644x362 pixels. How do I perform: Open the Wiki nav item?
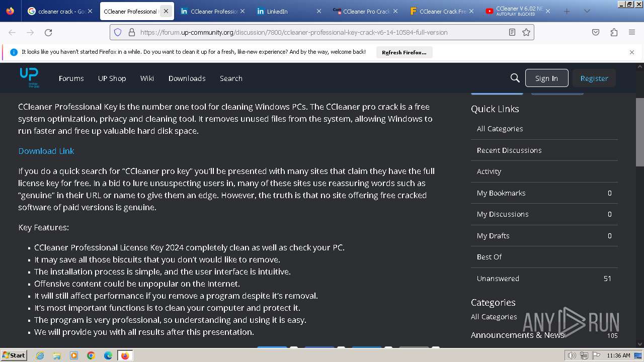click(x=147, y=78)
